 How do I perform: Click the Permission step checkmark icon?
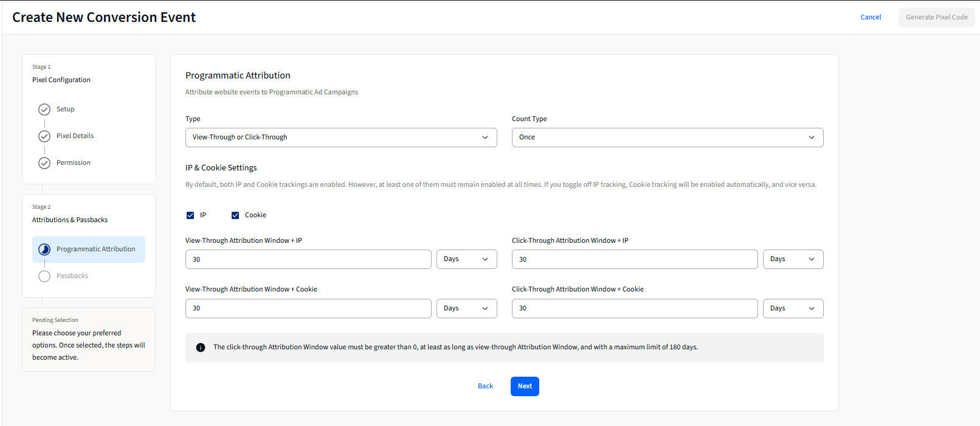click(x=44, y=163)
